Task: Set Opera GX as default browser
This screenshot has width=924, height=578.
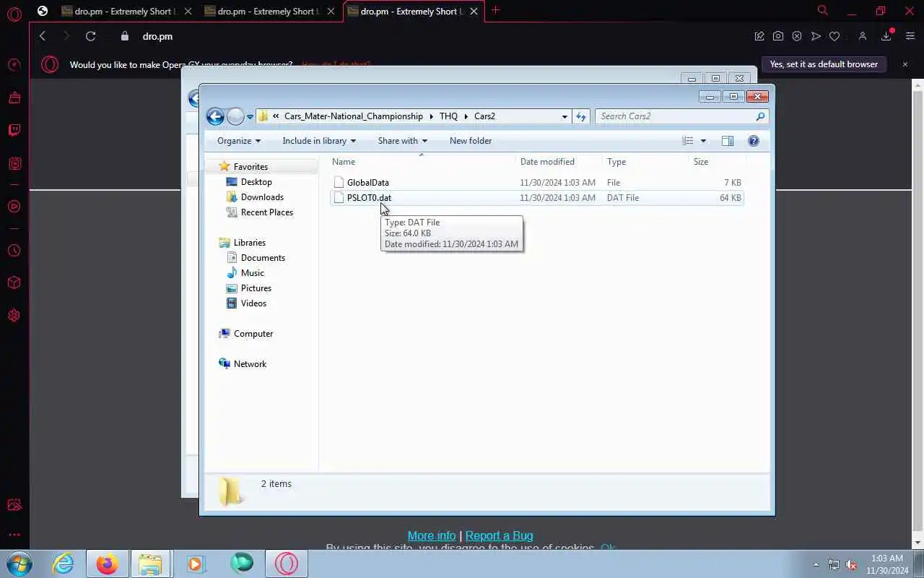Action: pyautogui.click(x=824, y=64)
